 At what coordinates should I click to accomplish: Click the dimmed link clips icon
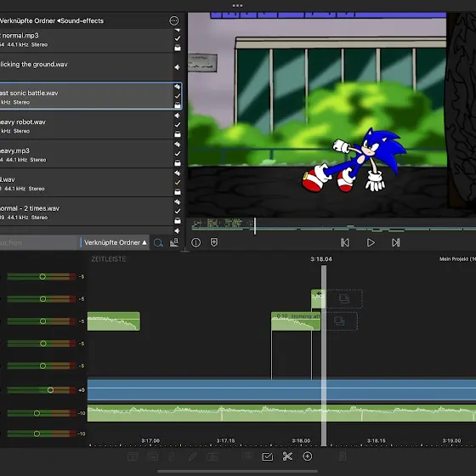(172, 456)
